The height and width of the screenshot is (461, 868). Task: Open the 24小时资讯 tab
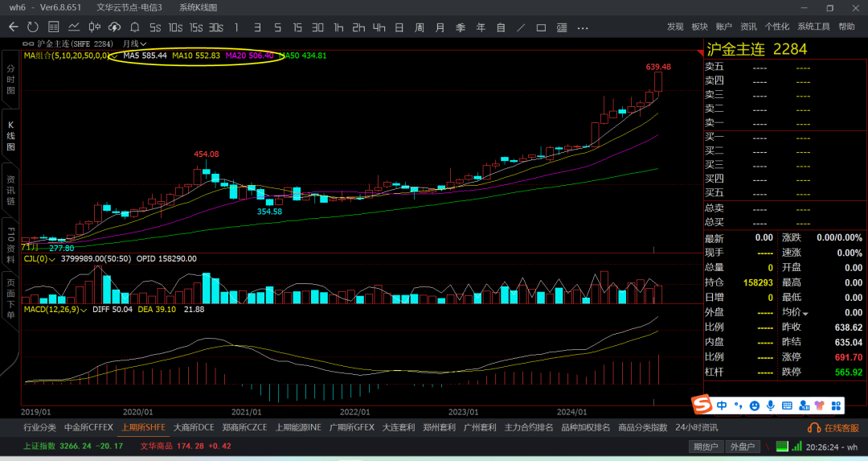click(696, 428)
